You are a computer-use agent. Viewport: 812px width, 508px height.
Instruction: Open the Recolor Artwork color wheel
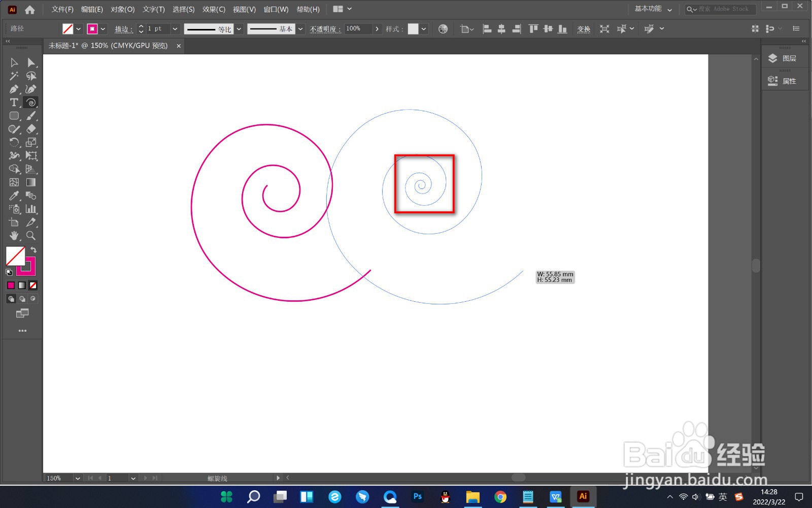pyautogui.click(x=443, y=29)
